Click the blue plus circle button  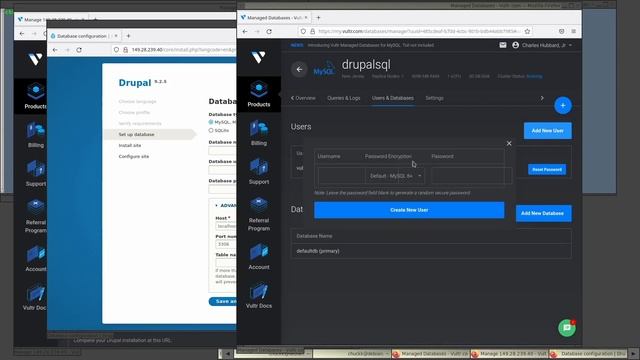(563, 105)
